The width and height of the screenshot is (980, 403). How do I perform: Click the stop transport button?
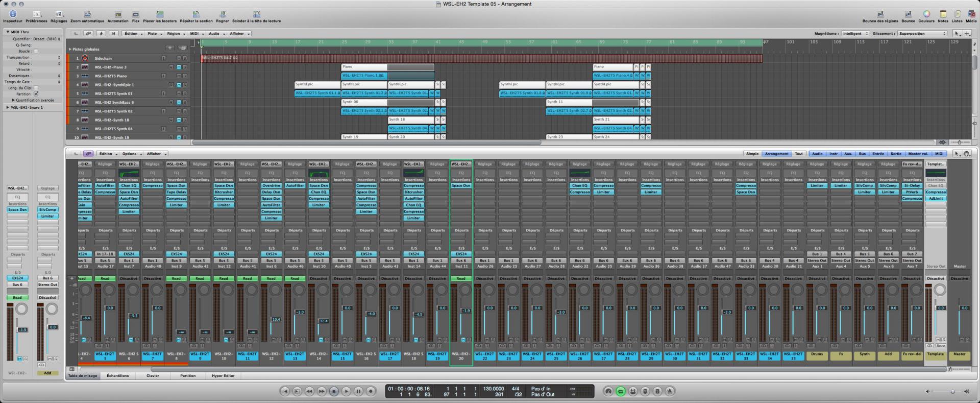pos(334,391)
